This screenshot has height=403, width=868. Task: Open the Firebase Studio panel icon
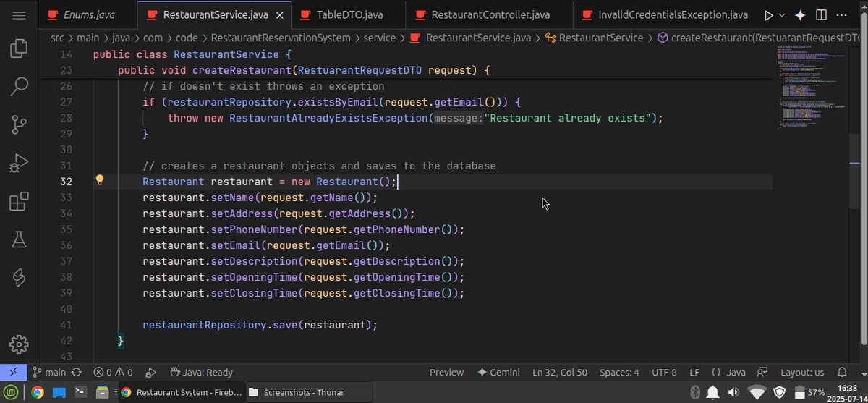click(20, 277)
